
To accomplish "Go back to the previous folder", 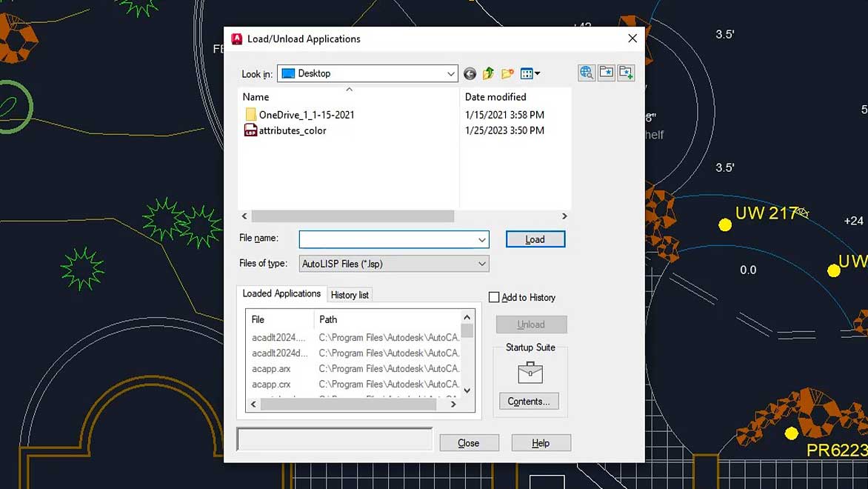I will pyautogui.click(x=470, y=73).
